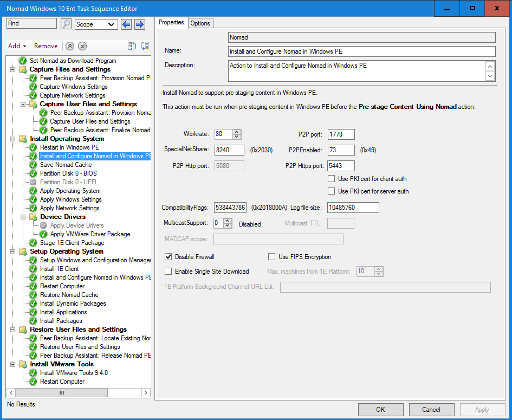Increase the Workrate spinner value

pos(237,132)
